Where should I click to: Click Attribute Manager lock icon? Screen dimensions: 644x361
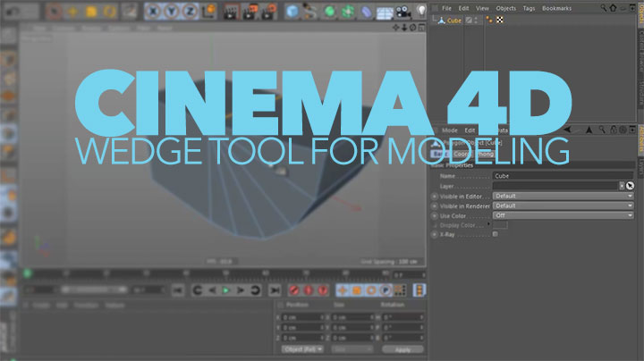[614, 130]
